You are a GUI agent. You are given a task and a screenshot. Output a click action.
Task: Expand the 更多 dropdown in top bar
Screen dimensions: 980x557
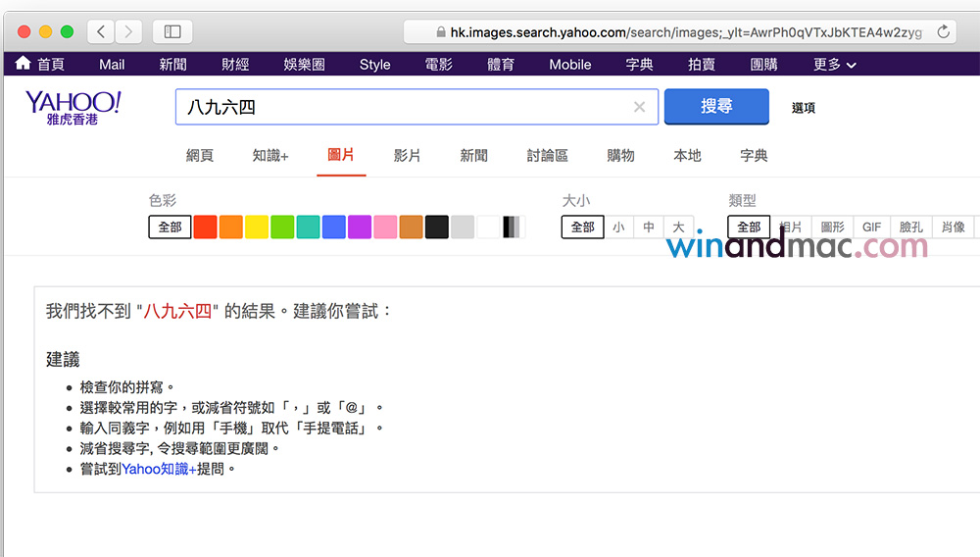point(834,64)
